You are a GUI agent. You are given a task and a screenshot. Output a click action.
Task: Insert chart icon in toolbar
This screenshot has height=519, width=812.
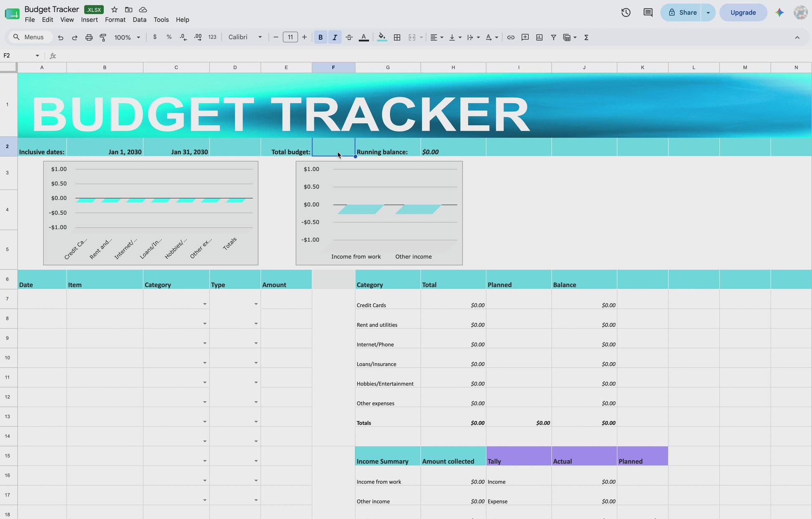(x=539, y=37)
